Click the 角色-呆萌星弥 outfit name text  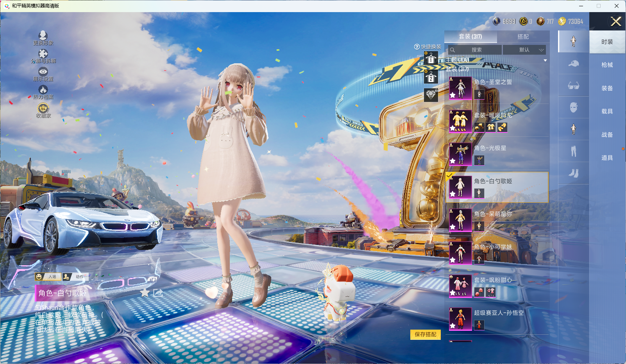click(x=493, y=214)
